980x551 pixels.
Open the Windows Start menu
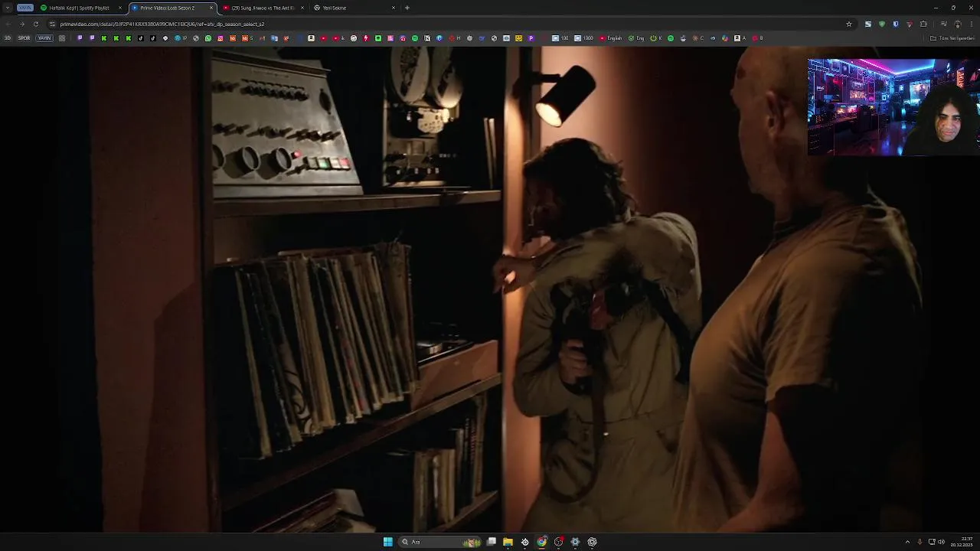[388, 542]
